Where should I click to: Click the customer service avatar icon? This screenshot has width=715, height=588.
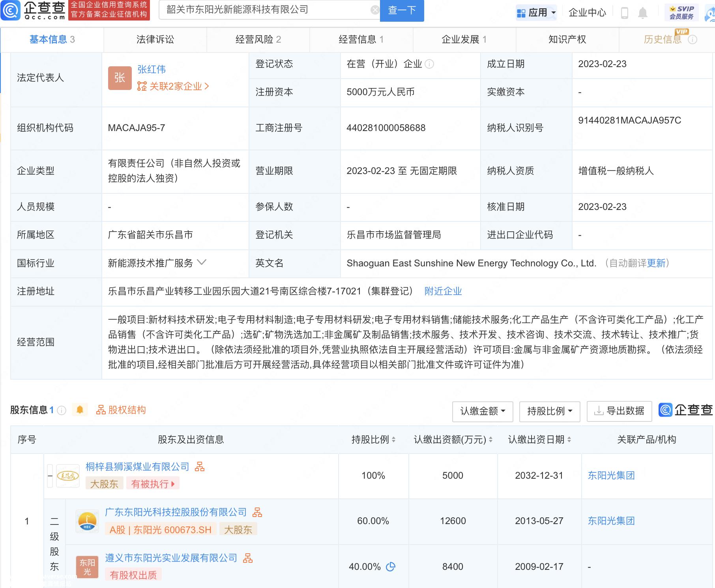coord(710,14)
